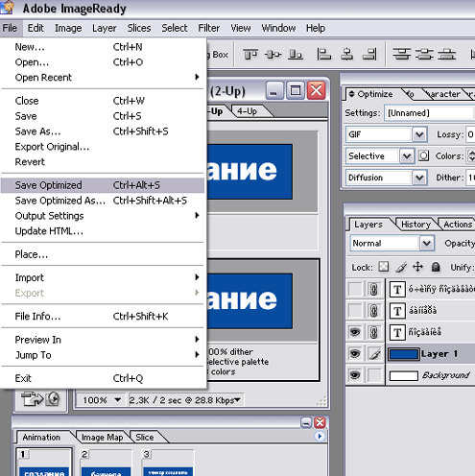Click the Jump to Photoshop button
The width and height of the screenshot is (475, 476).
tap(32, 399)
